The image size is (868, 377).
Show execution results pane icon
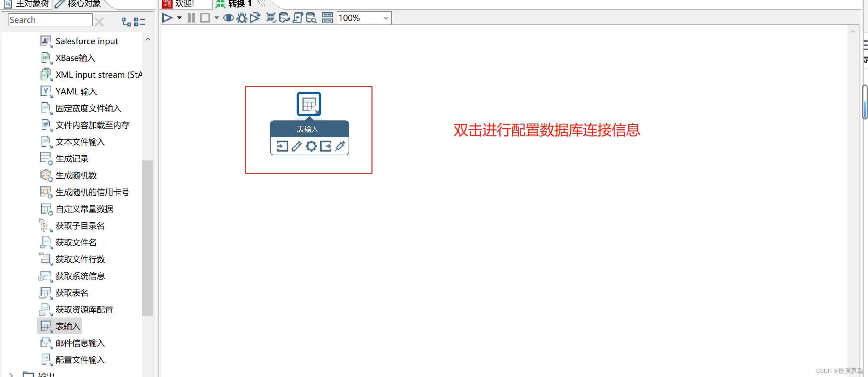point(327,18)
